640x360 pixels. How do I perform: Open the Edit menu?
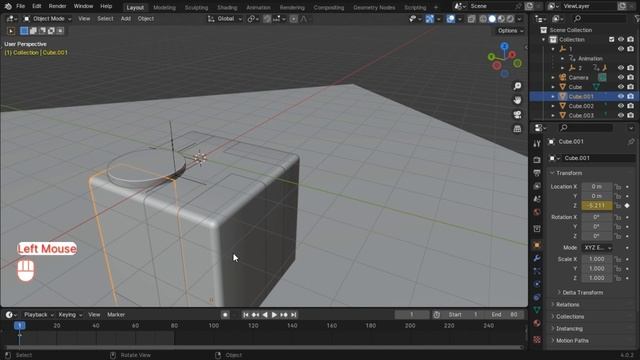click(x=37, y=6)
